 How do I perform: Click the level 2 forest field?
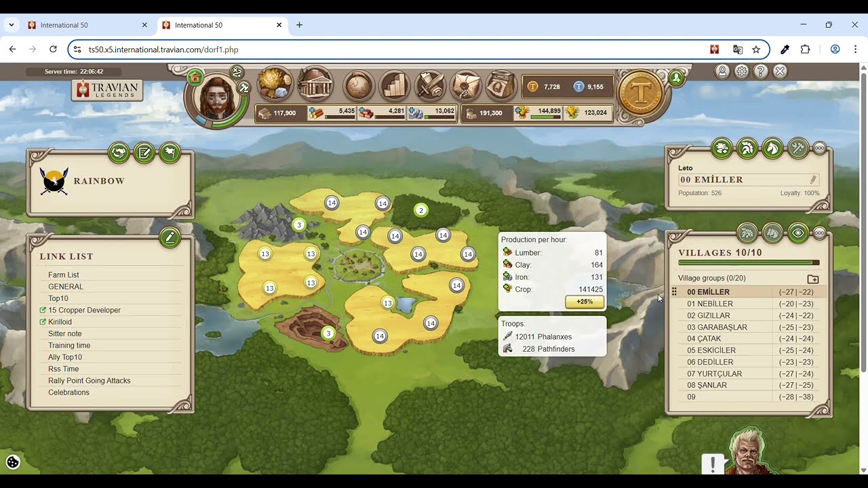(x=420, y=210)
